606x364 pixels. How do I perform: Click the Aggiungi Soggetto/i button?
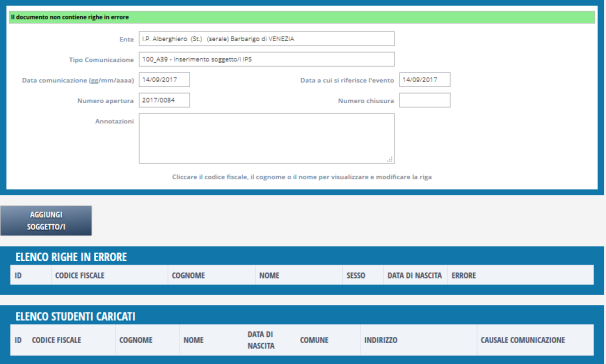46,221
